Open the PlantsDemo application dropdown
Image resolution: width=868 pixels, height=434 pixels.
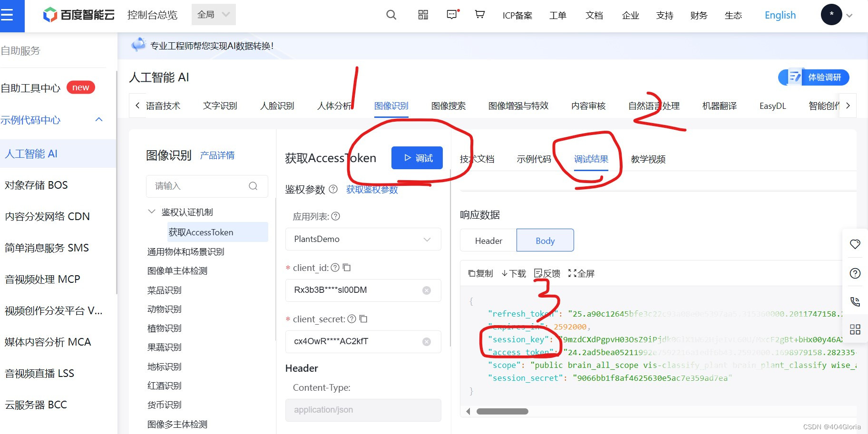(363, 239)
